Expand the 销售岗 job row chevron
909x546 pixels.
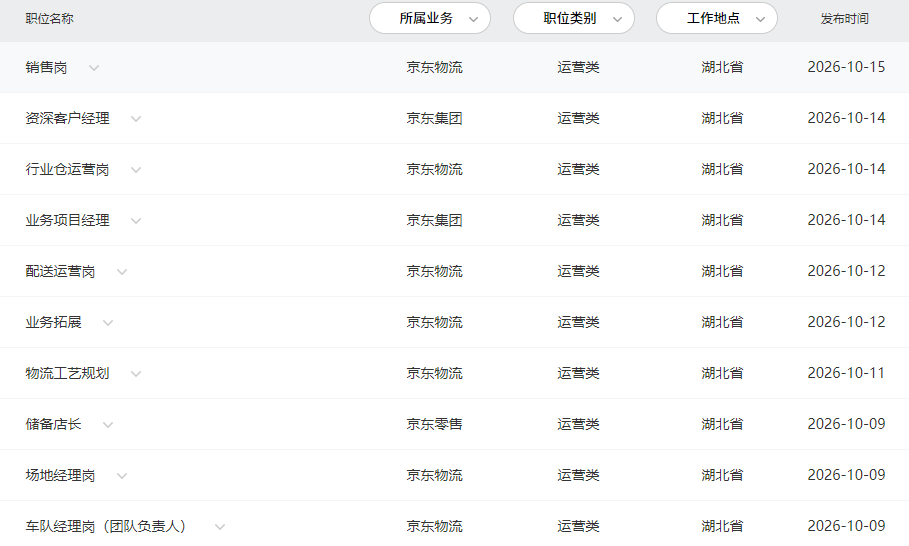tap(94, 68)
